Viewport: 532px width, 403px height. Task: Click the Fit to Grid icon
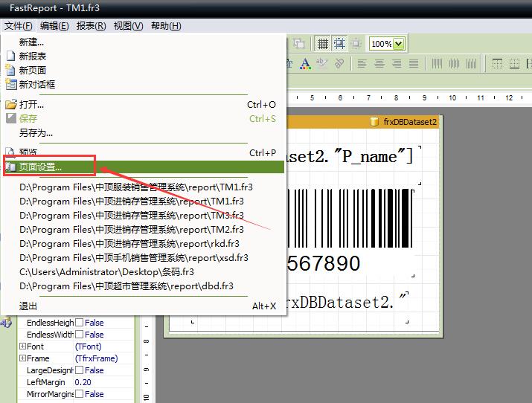[x=356, y=44]
